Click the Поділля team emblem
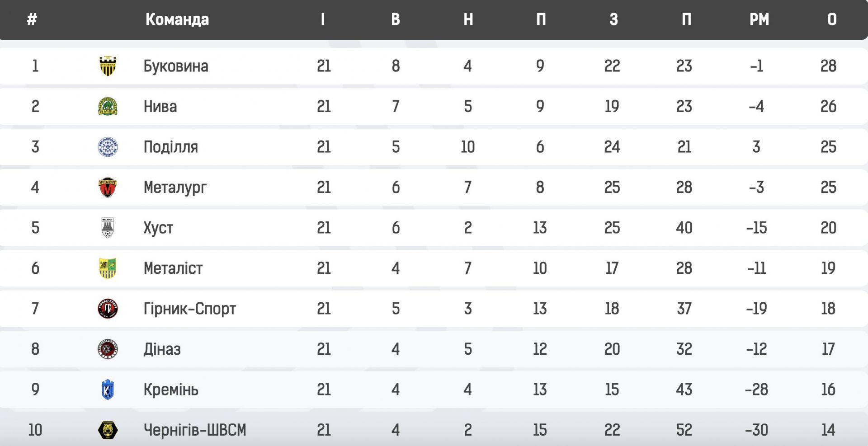Image resolution: width=868 pixels, height=446 pixels. 108,147
